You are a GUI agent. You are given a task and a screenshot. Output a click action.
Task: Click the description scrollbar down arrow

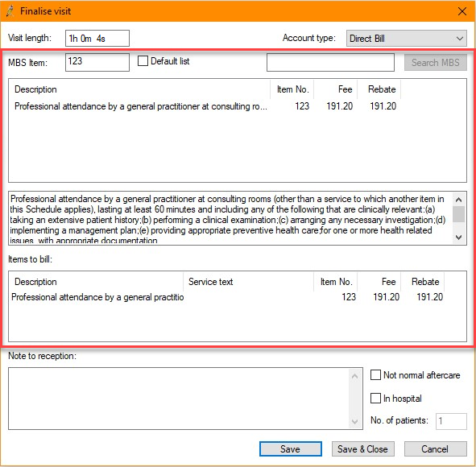[459, 237]
